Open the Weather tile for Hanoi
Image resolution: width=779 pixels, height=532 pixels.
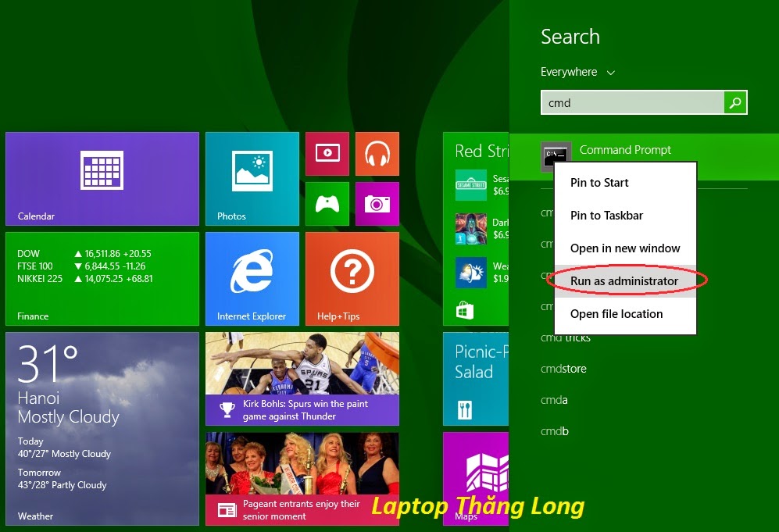[x=102, y=429]
